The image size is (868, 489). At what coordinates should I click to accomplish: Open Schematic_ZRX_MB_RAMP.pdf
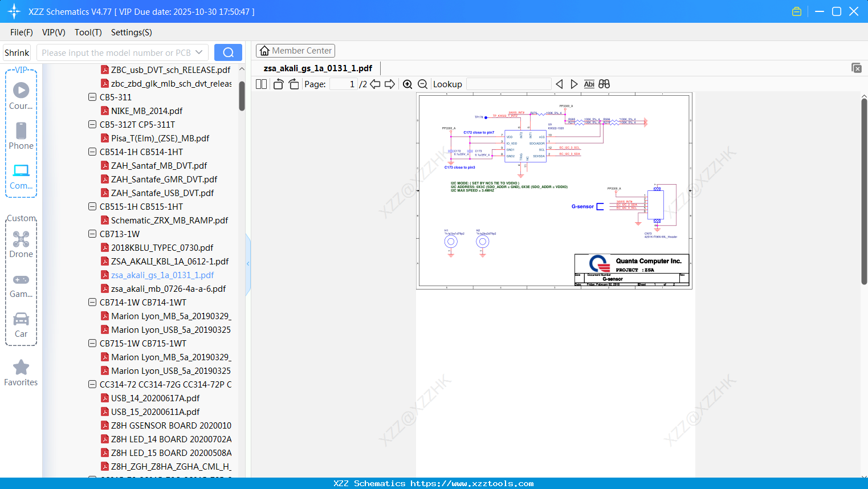coord(169,220)
